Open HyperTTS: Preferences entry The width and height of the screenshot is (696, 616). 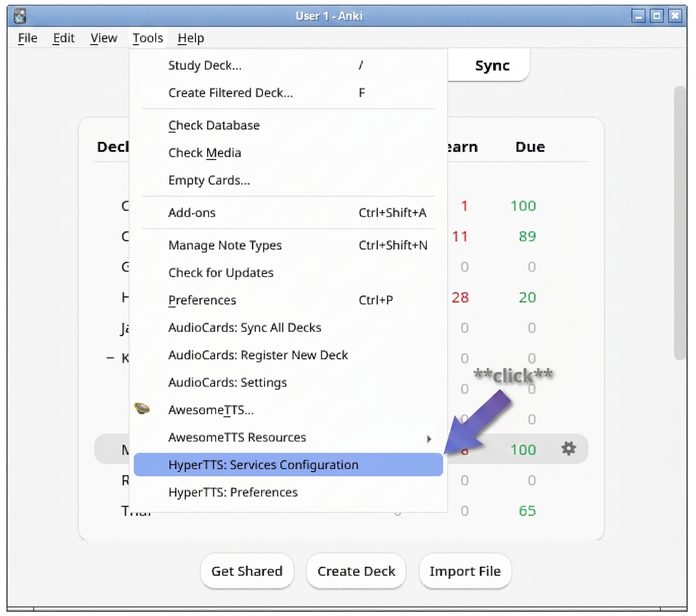288,492
